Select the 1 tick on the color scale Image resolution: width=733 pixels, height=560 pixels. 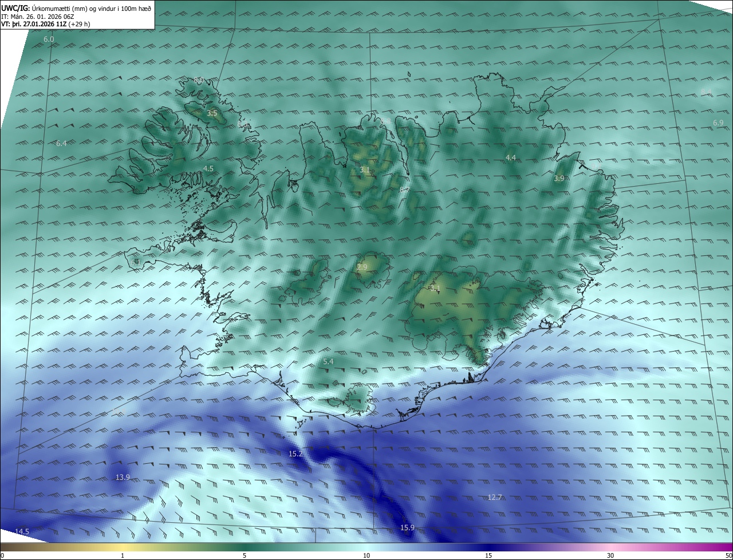123,555
